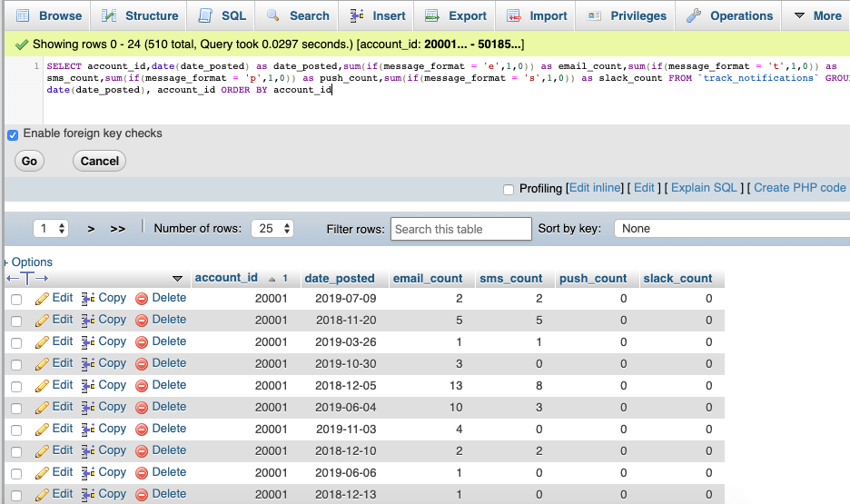
Task: Expand the Sort by key dropdown
Action: (731, 229)
